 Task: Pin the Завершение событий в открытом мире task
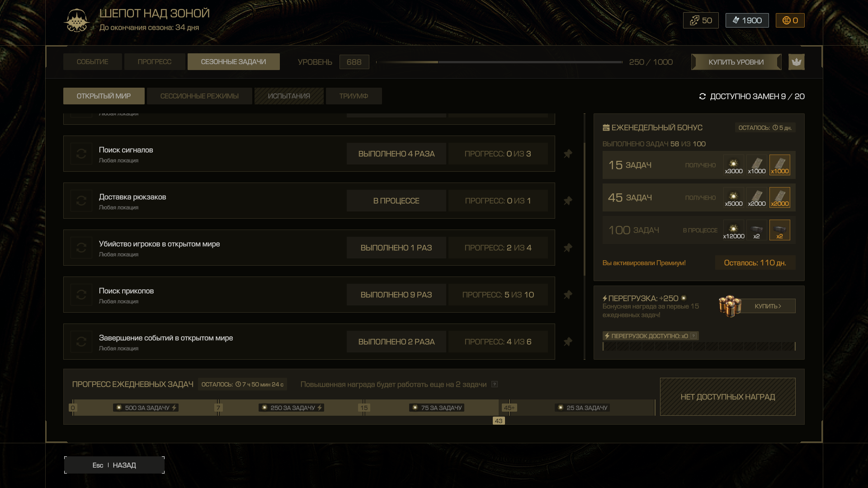pos(568,342)
